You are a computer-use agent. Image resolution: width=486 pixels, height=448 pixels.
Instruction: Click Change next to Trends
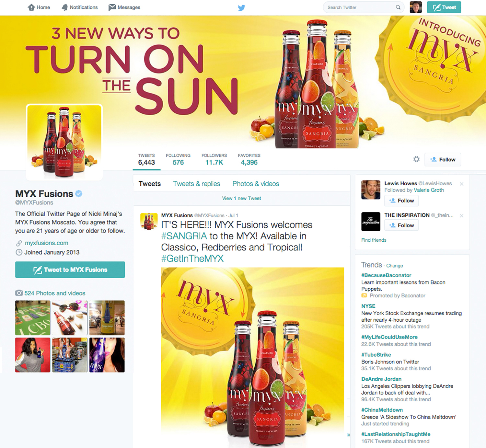click(395, 266)
